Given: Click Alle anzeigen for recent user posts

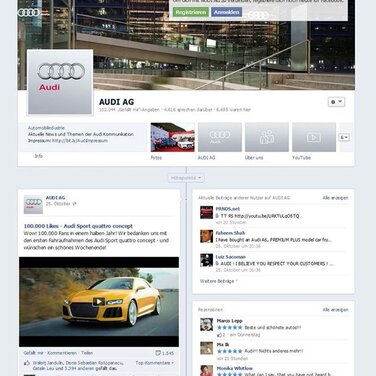Looking at the screenshot, I should pyautogui.click(x=335, y=198).
